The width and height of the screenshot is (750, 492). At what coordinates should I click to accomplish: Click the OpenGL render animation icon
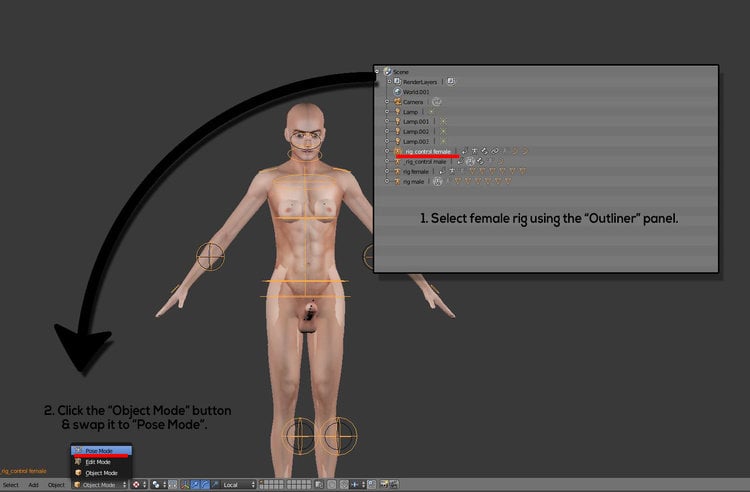point(394,485)
